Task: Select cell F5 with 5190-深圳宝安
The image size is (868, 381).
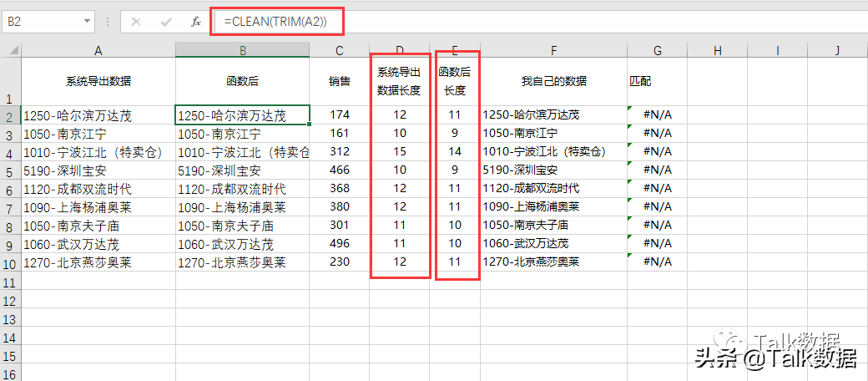Action: click(553, 170)
